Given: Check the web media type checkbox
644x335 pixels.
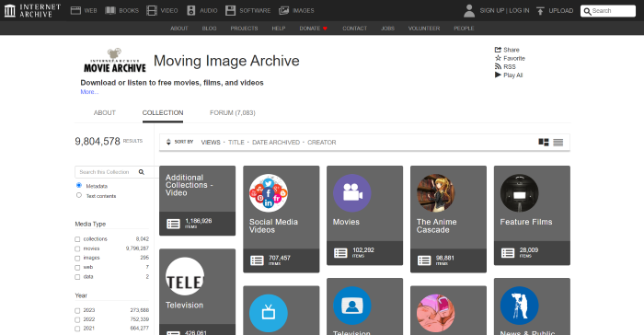Looking at the screenshot, I should (x=77, y=268).
